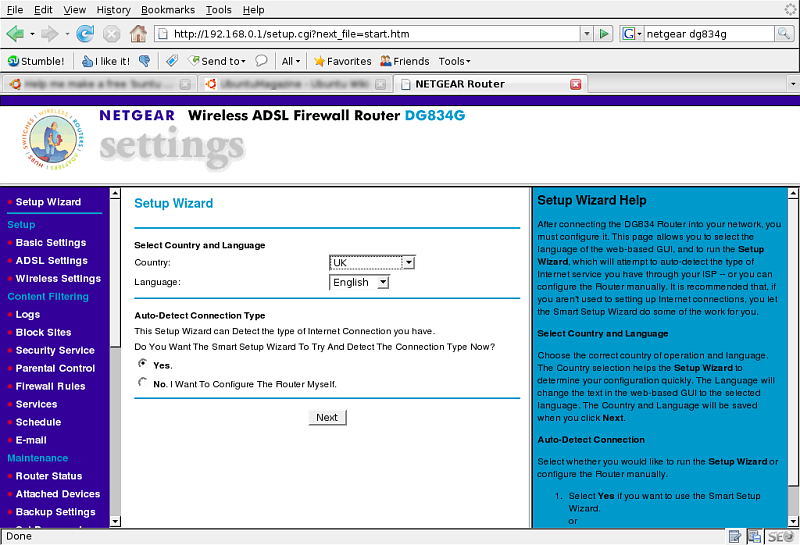This screenshot has width=800, height=545.
Task: Click the help panel scrollbar up arrow
Action: [x=793, y=193]
